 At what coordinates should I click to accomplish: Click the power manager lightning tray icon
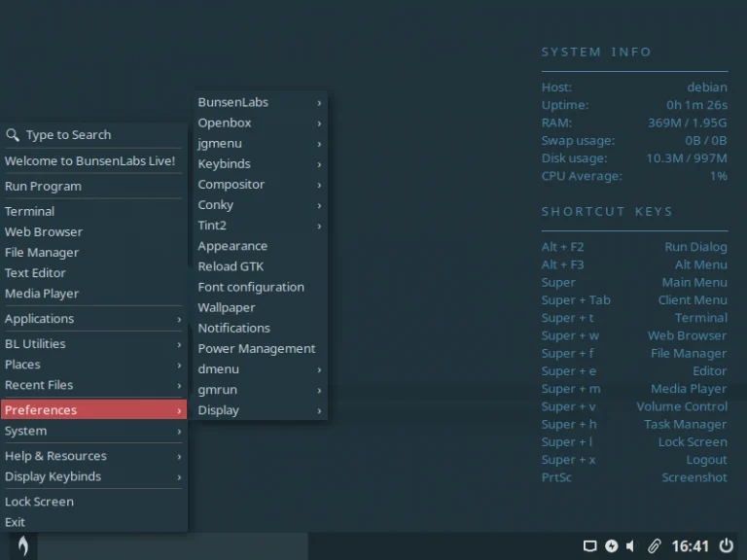611,545
